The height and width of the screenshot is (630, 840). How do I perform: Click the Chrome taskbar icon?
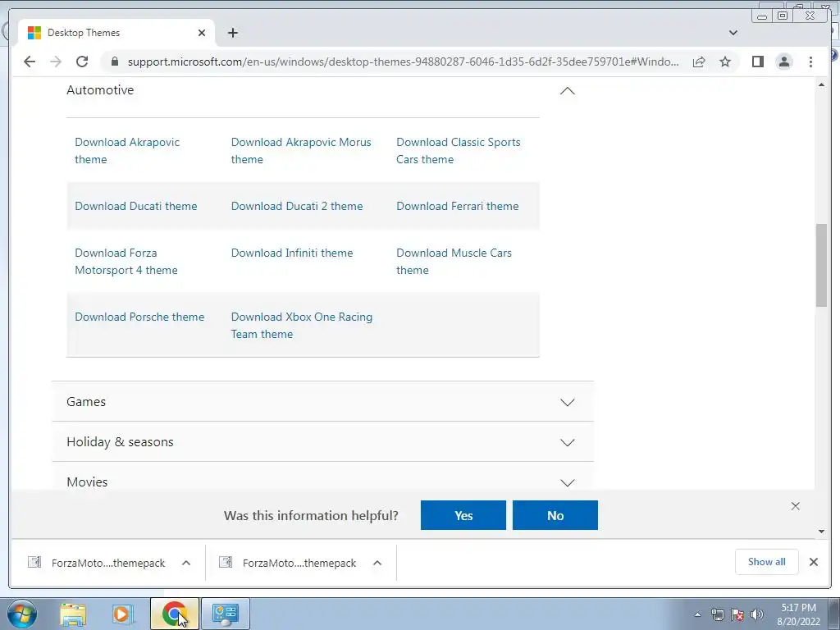[174, 614]
